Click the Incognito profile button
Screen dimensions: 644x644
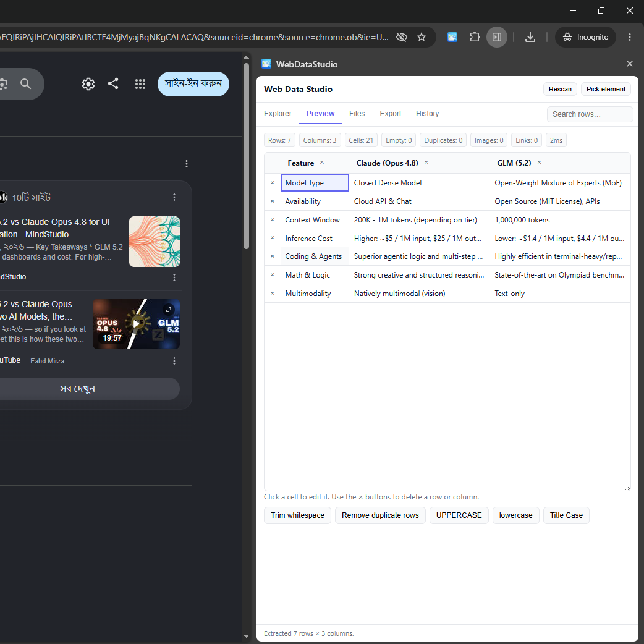coord(585,37)
